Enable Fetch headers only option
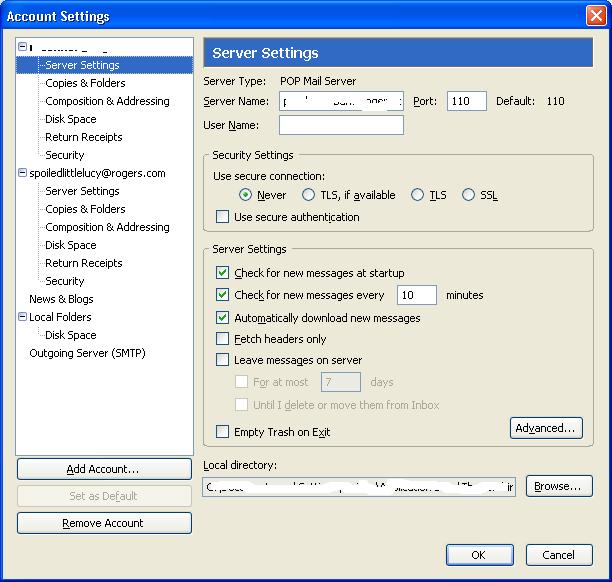The width and height of the screenshot is (612, 582). pyautogui.click(x=223, y=339)
